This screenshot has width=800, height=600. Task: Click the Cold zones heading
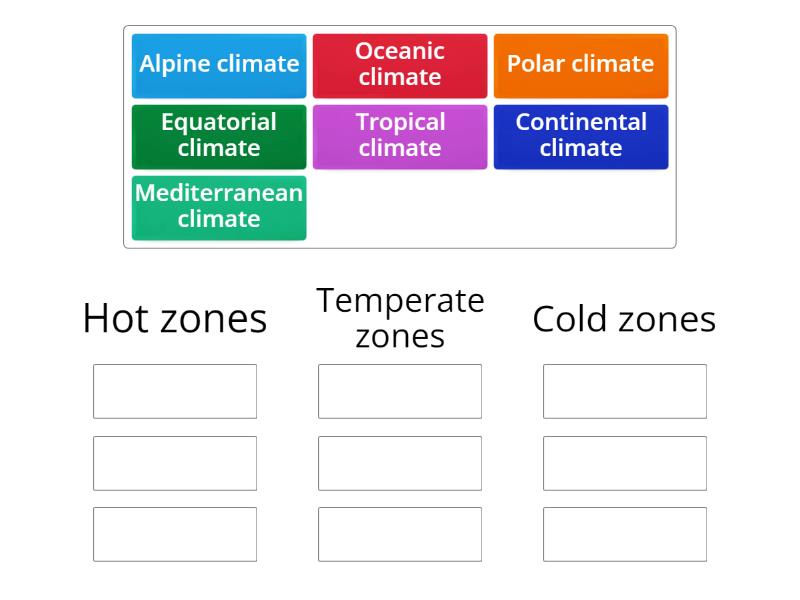(x=624, y=318)
